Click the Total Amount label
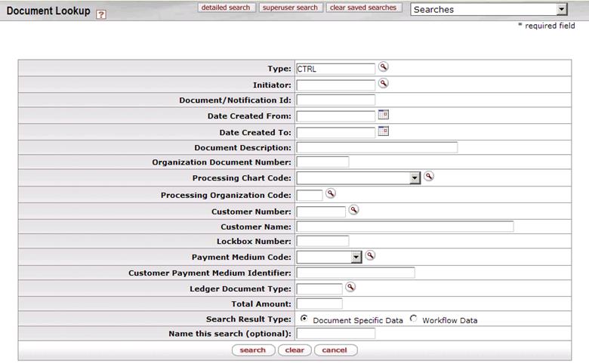The image size is (589, 364). [261, 304]
